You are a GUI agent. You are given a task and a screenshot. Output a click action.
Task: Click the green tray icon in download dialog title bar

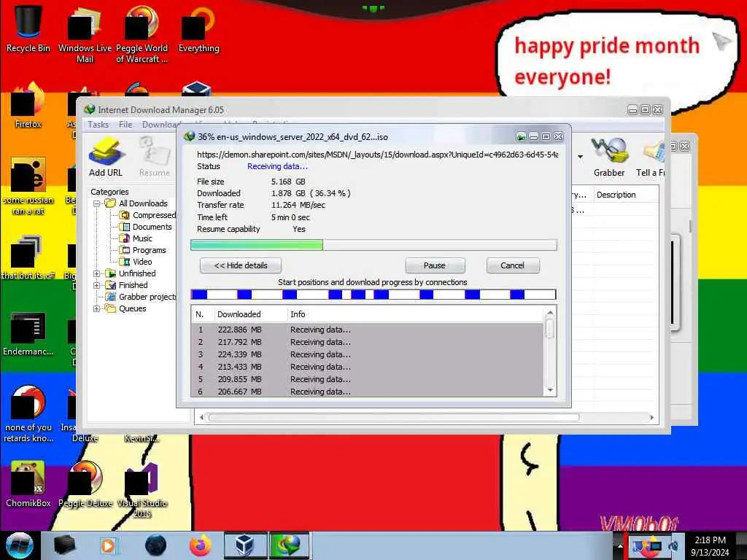pyautogui.click(x=521, y=137)
